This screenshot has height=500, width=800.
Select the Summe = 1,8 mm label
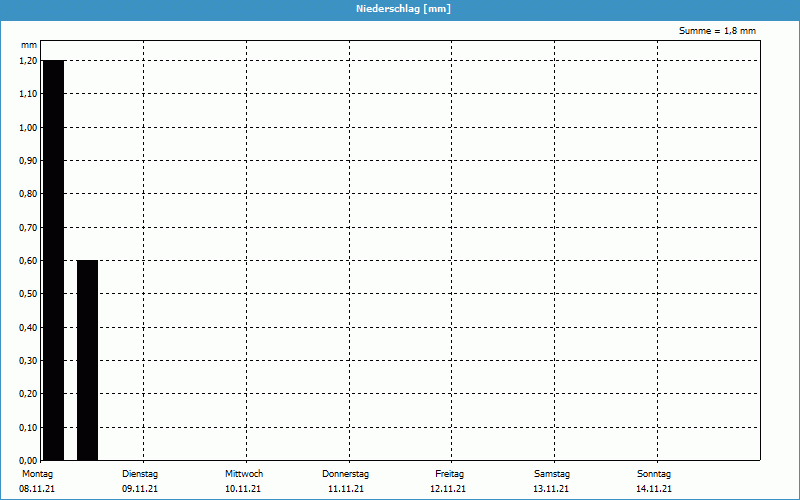[x=717, y=31]
